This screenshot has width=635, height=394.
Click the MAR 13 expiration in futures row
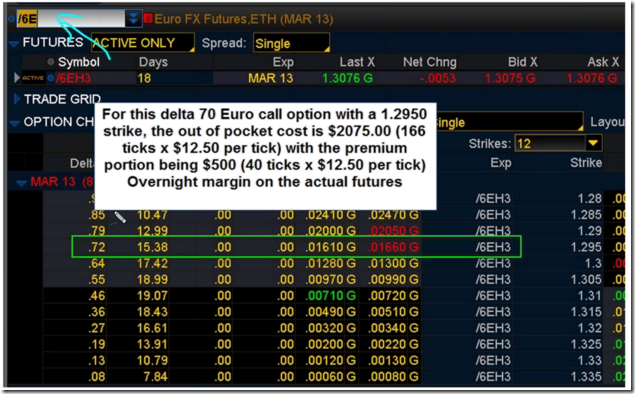coord(271,78)
